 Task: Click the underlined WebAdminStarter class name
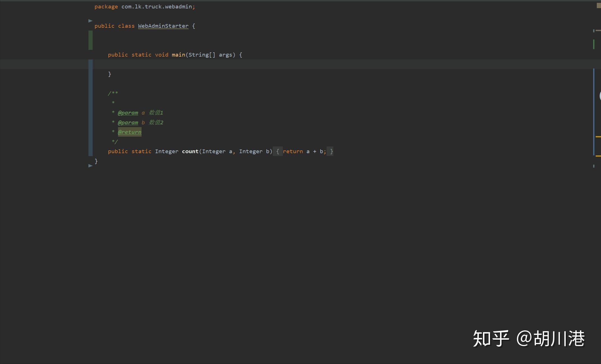pyautogui.click(x=163, y=26)
